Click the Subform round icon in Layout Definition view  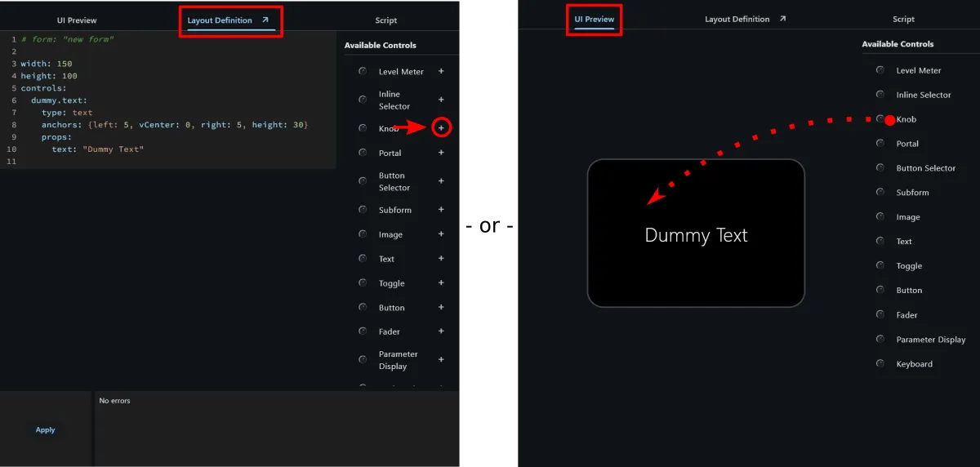coord(363,210)
